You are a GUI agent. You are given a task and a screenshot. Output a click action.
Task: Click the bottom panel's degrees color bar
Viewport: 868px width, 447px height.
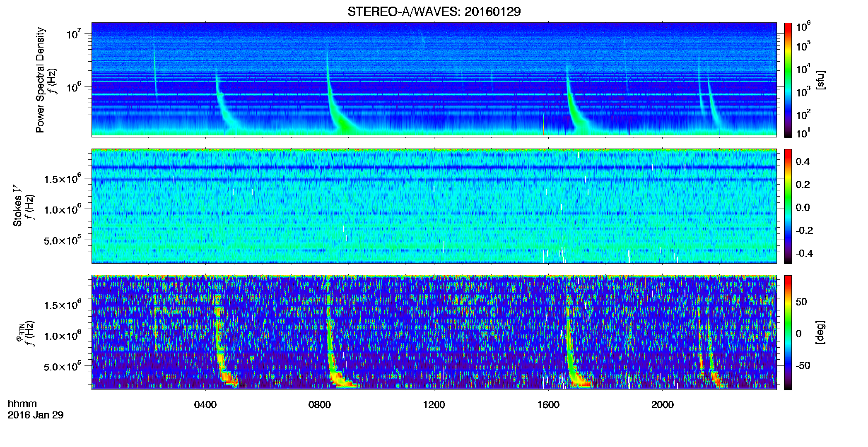coord(788,332)
